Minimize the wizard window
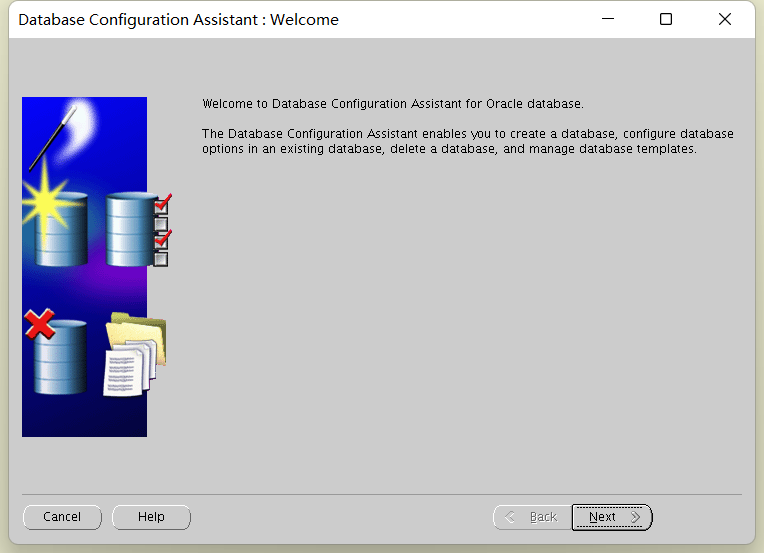 point(608,19)
